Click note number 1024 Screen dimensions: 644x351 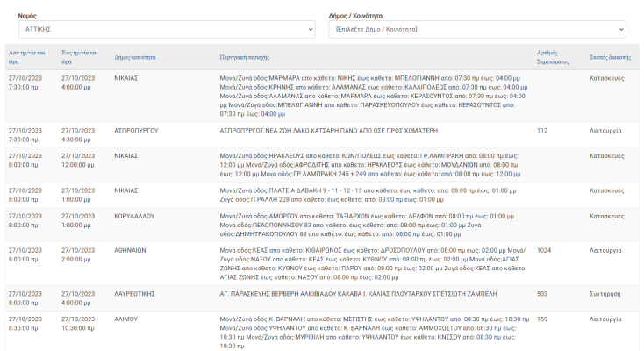pyautogui.click(x=544, y=249)
